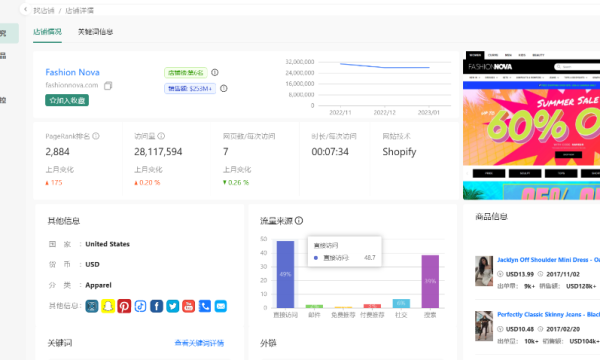
Task: Click the 社交 bar in the traffic chart
Action: point(401,303)
